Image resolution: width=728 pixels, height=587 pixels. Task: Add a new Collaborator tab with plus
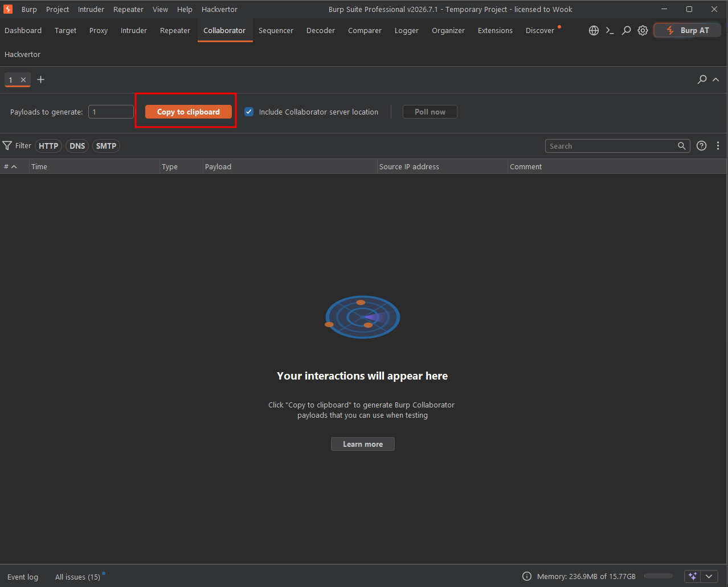[41, 80]
